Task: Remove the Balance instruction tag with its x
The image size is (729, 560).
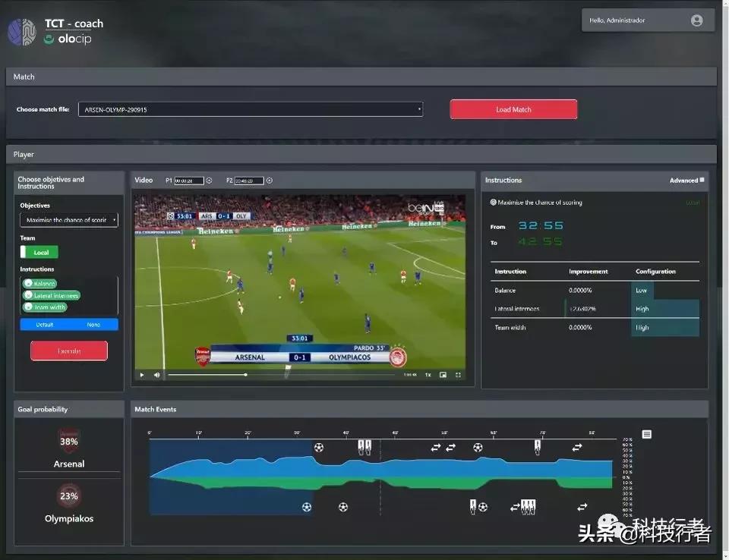Action: pyautogui.click(x=28, y=283)
